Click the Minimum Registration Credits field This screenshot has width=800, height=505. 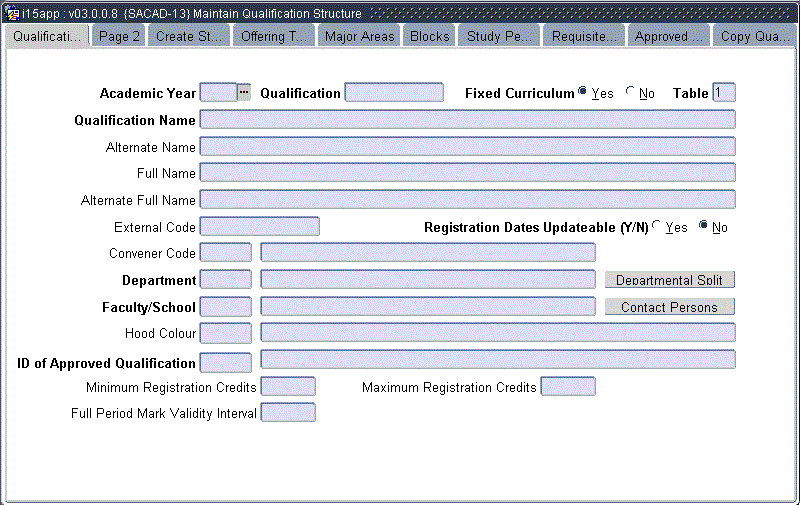288,387
